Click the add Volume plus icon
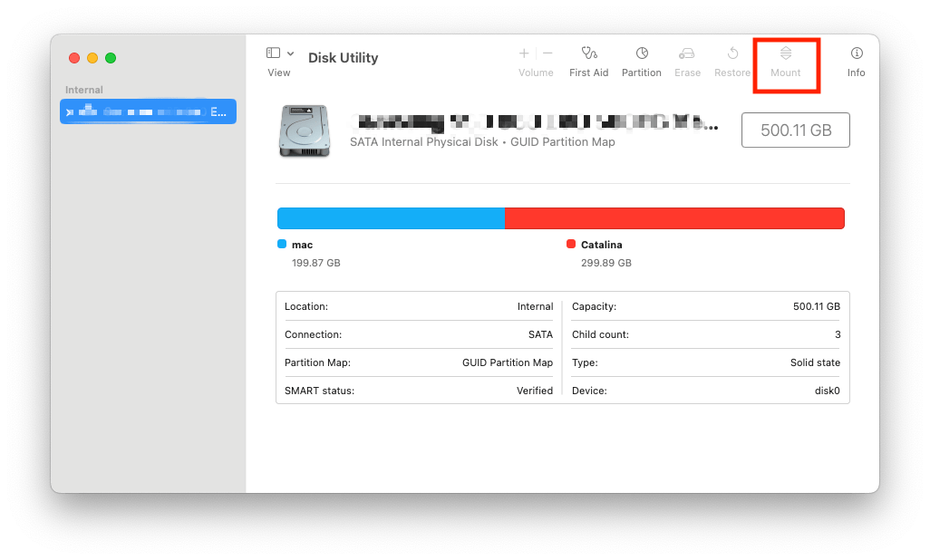930x560 pixels. point(523,53)
